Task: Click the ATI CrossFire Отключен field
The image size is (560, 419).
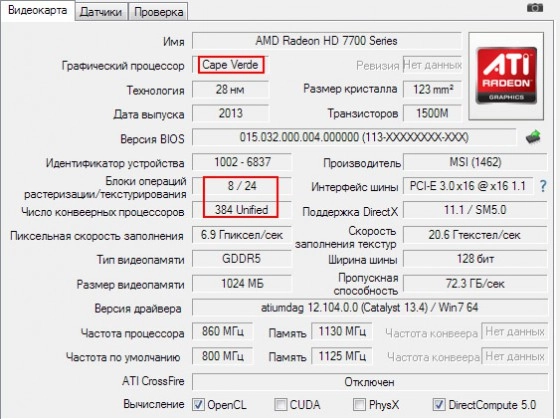Action: click(x=370, y=382)
